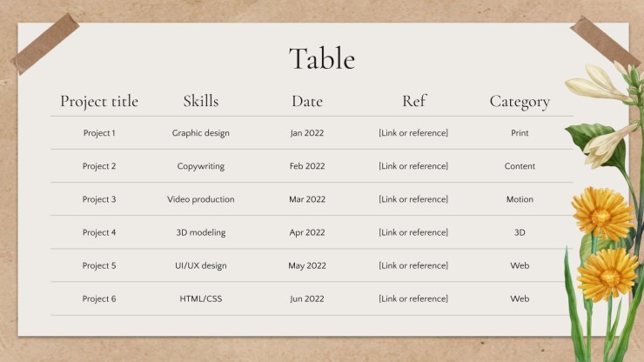Viewport: 644px width, 362px height.
Task: Open the link reference for Project 3
Action: coord(413,199)
